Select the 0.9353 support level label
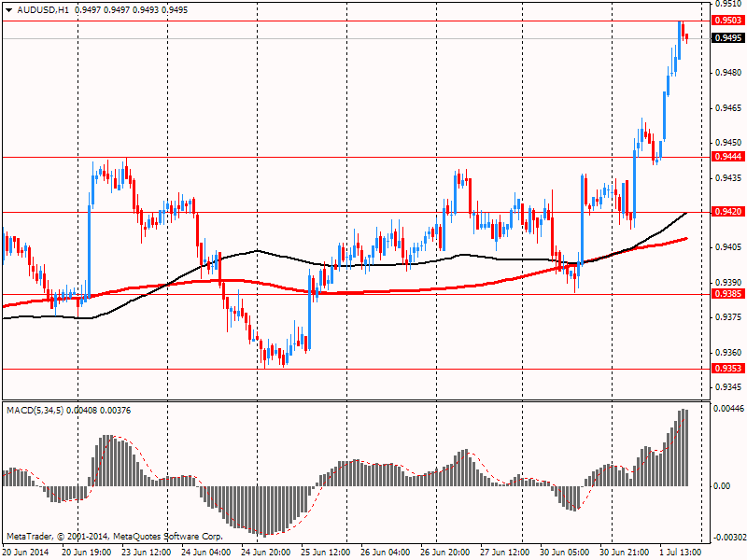Viewport: 747px width, 560px height. click(728, 368)
